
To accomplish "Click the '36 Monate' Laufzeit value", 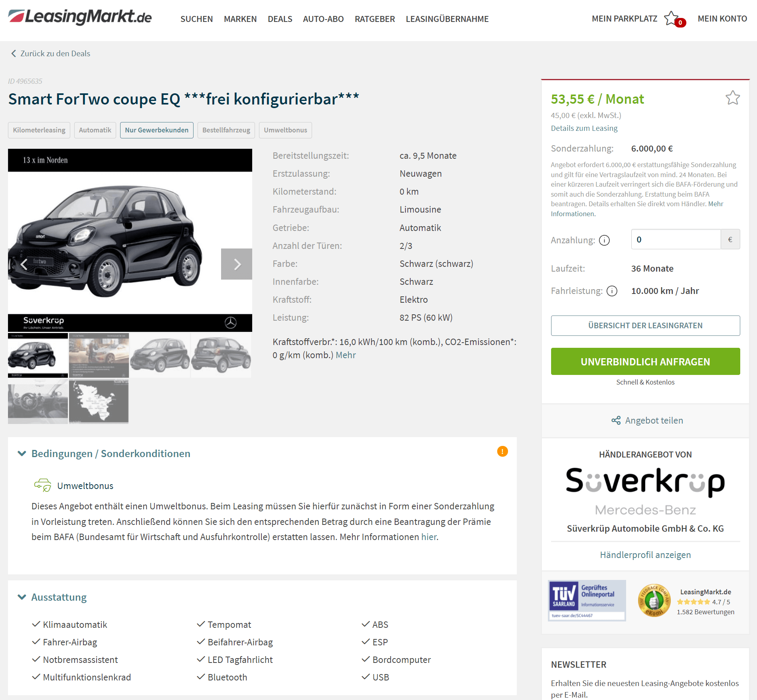I will (x=652, y=268).
